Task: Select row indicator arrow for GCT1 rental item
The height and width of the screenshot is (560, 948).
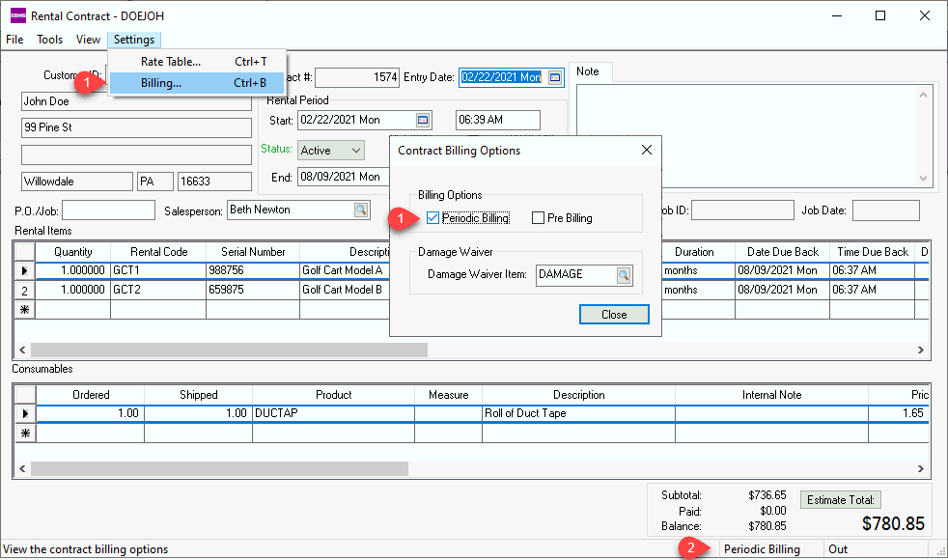Action: (x=24, y=270)
